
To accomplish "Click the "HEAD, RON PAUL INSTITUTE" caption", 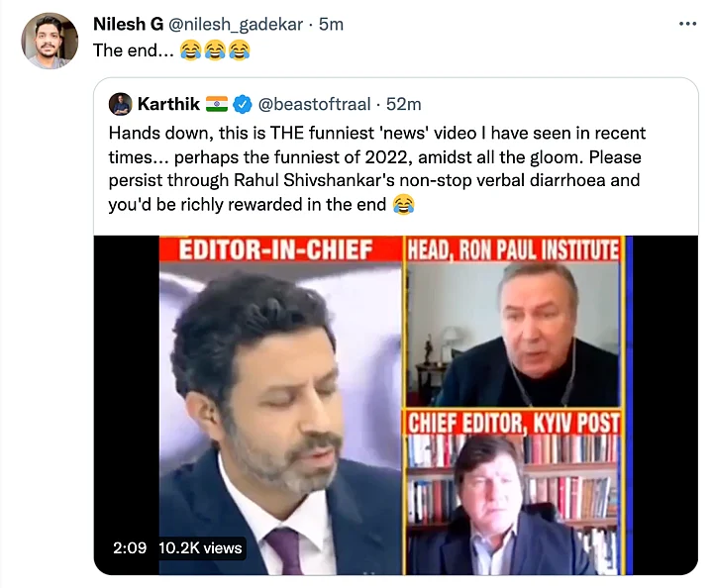I will pyautogui.click(x=513, y=249).
